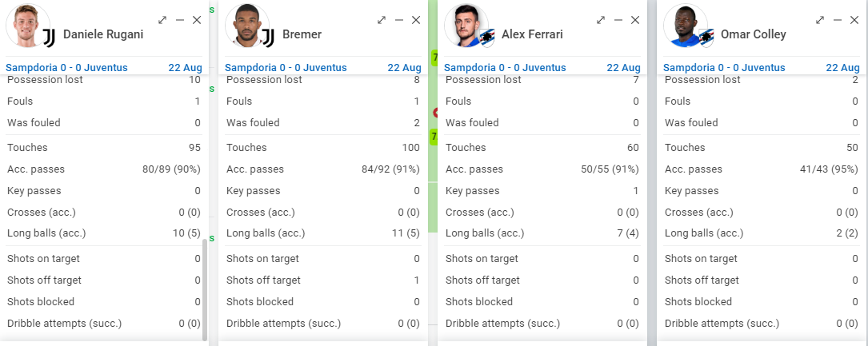Expand Alex Ferrari's player card

click(601, 20)
